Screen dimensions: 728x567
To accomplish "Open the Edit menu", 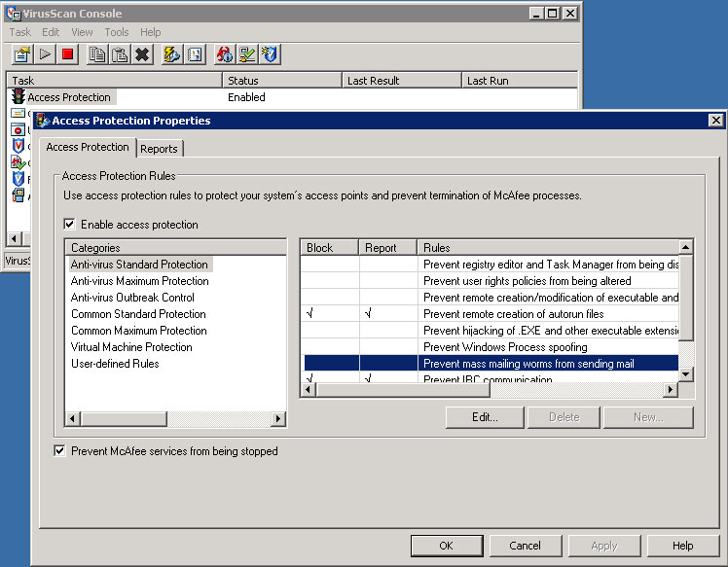I will [x=51, y=32].
